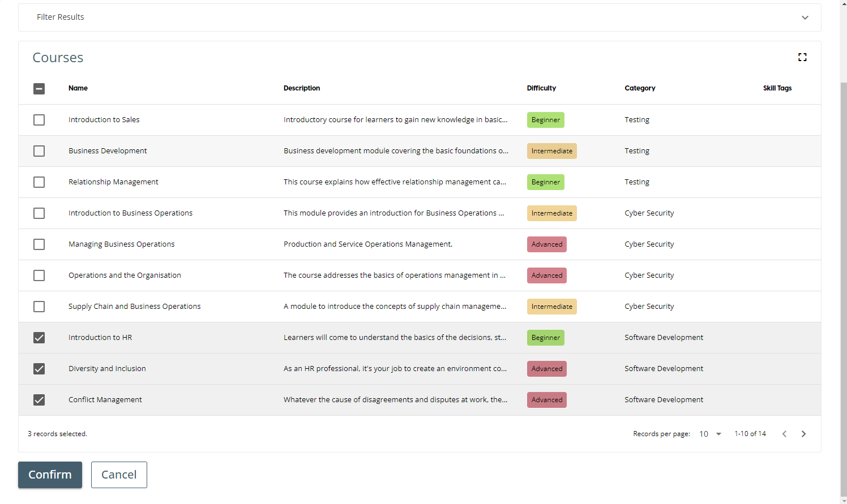This screenshot has width=847, height=504.
Task: Uncheck the Diversity and Inclusion checkbox
Action: click(39, 369)
